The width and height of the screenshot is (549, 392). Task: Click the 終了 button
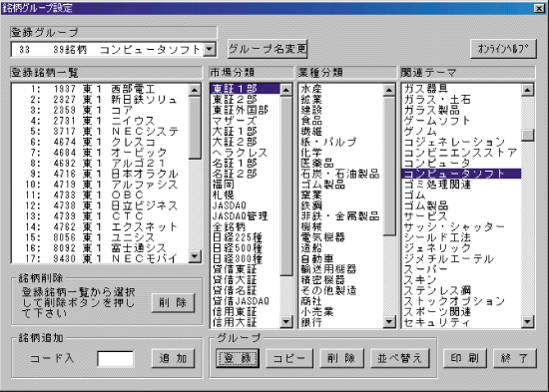(x=515, y=358)
